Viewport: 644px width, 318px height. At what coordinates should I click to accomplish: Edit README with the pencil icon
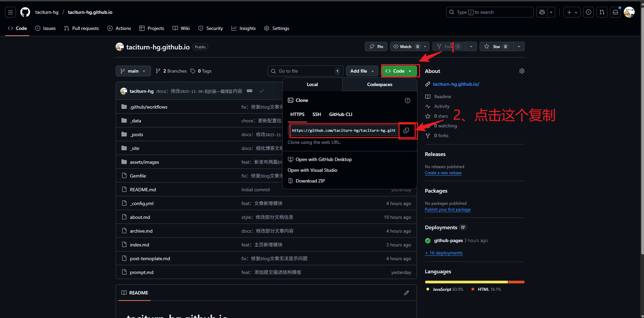tap(407, 293)
